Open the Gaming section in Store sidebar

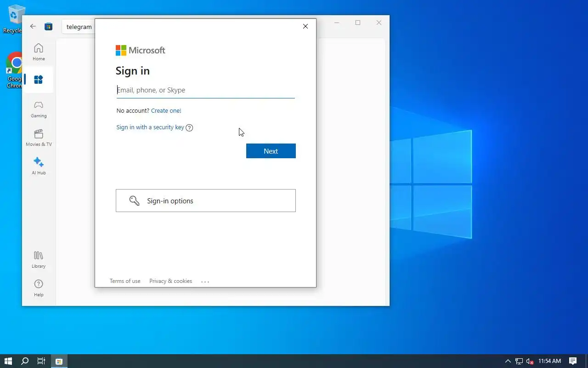coord(39,109)
